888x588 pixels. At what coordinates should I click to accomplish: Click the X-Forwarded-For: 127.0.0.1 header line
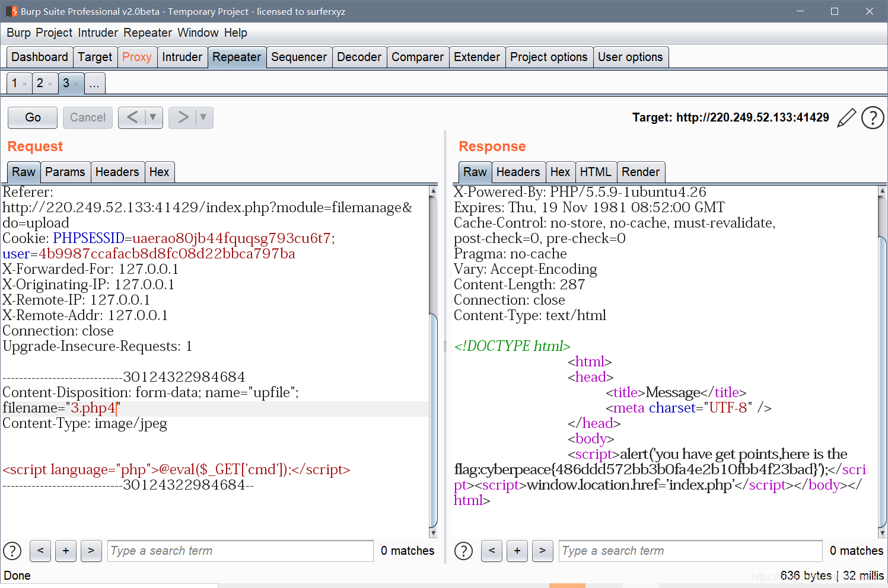pos(91,269)
